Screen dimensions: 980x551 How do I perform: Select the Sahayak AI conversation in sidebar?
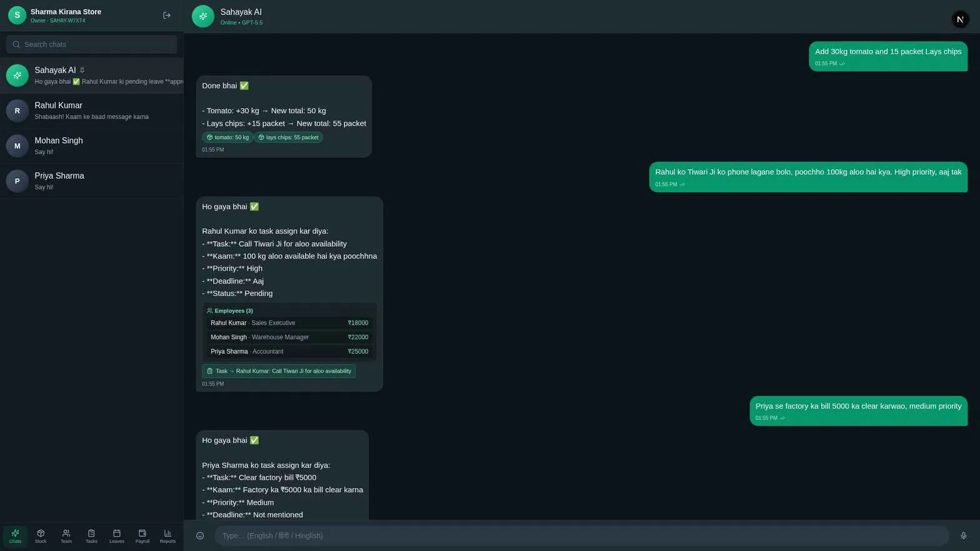tap(92, 76)
